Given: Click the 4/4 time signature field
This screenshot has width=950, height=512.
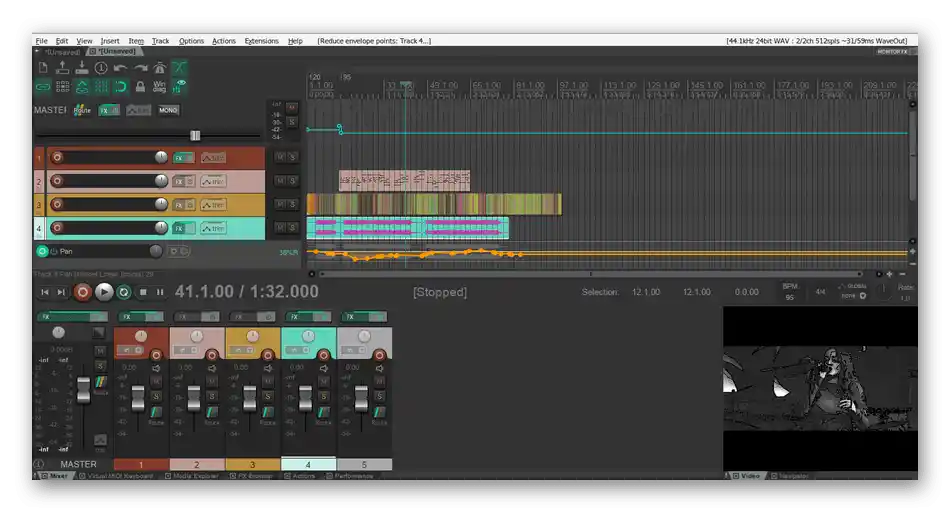Looking at the screenshot, I should click(x=820, y=292).
